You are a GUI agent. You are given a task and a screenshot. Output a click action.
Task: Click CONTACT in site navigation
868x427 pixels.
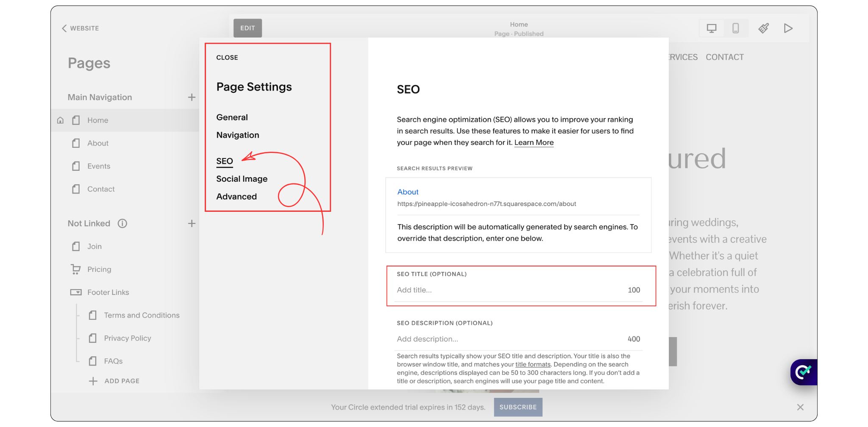pos(725,57)
